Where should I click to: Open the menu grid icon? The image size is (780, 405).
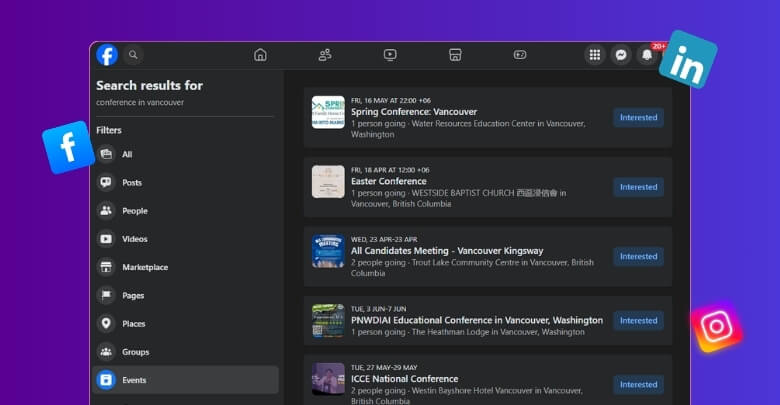[x=594, y=55]
